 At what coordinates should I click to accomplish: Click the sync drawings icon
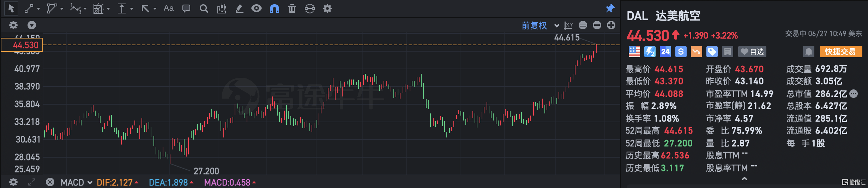coord(310,8)
